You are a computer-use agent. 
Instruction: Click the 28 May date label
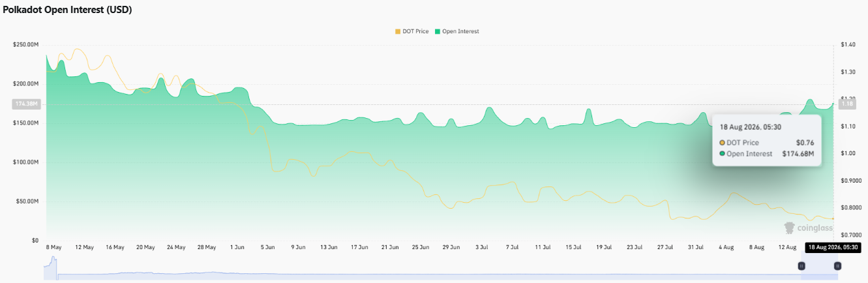[x=207, y=248]
